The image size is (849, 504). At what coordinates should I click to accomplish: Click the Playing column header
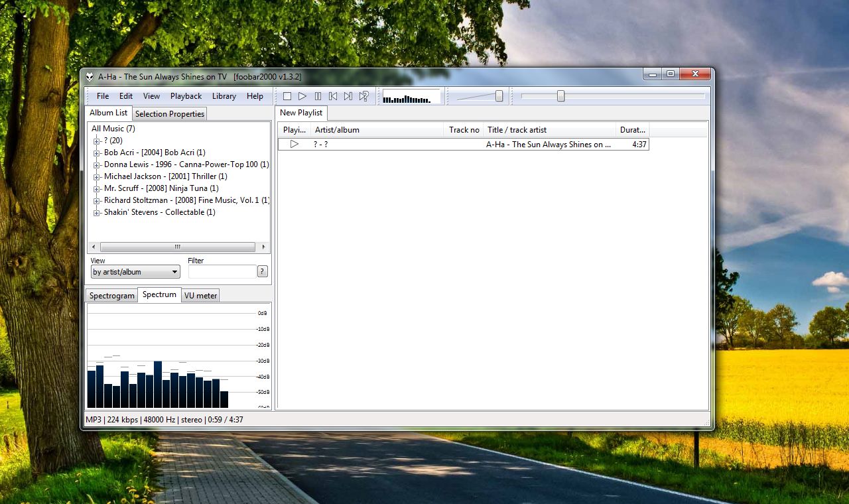tap(294, 130)
